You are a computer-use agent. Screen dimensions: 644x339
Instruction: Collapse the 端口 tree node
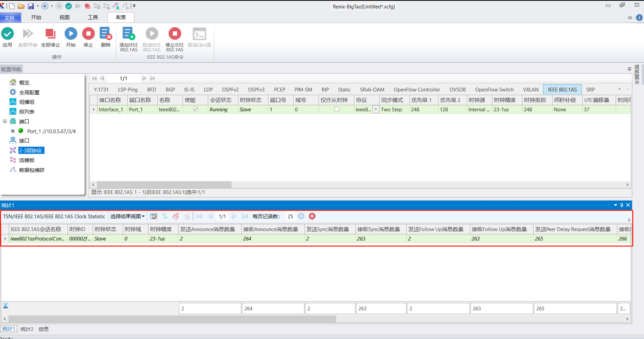(x=5, y=121)
